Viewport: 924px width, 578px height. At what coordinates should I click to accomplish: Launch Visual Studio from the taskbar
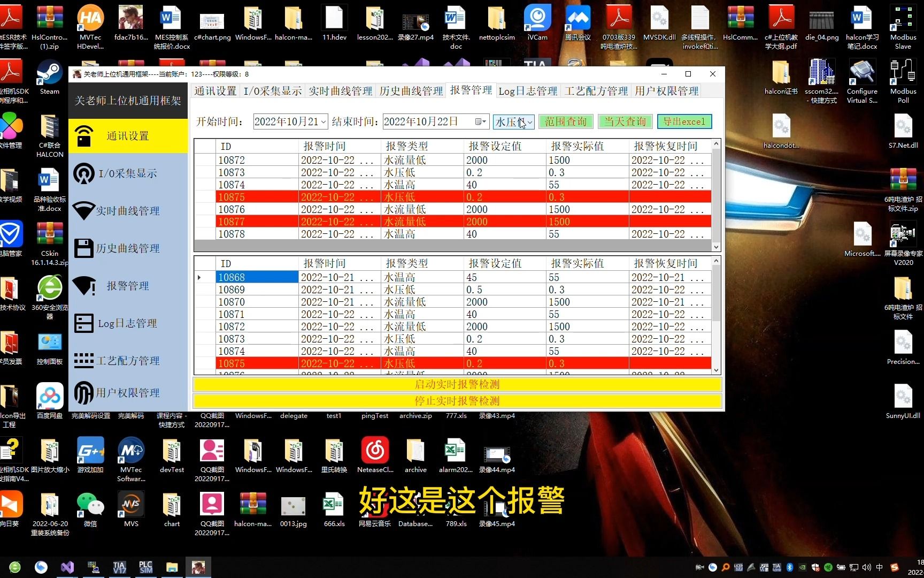click(67, 567)
